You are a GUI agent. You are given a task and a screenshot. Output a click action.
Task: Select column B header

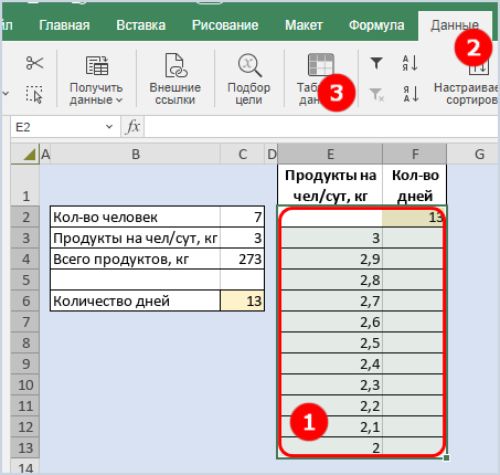135,154
